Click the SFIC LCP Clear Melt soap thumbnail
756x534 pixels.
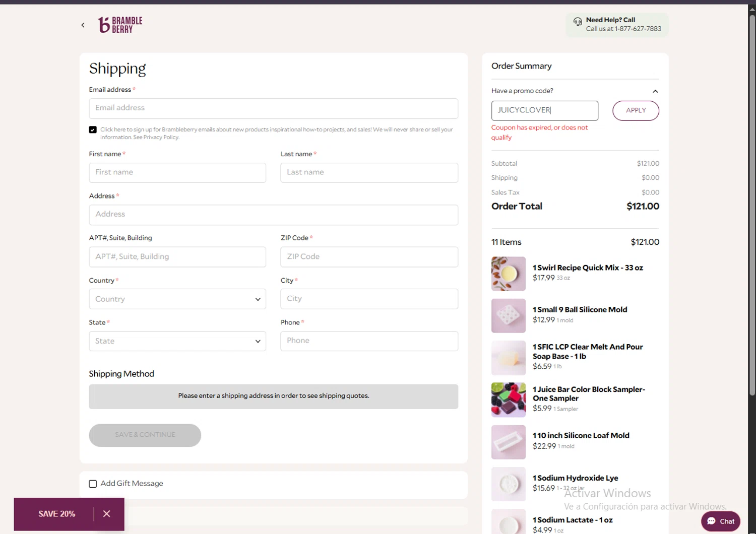[x=509, y=358]
